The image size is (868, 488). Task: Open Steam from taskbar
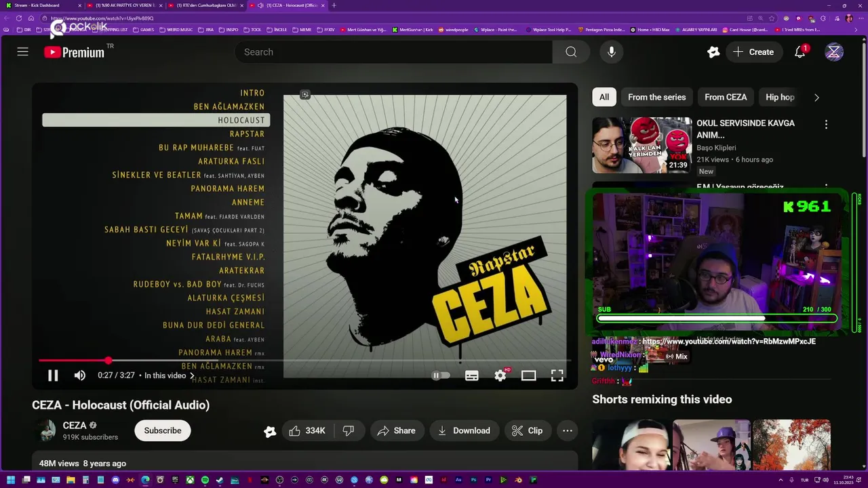(x=220, y=480)
